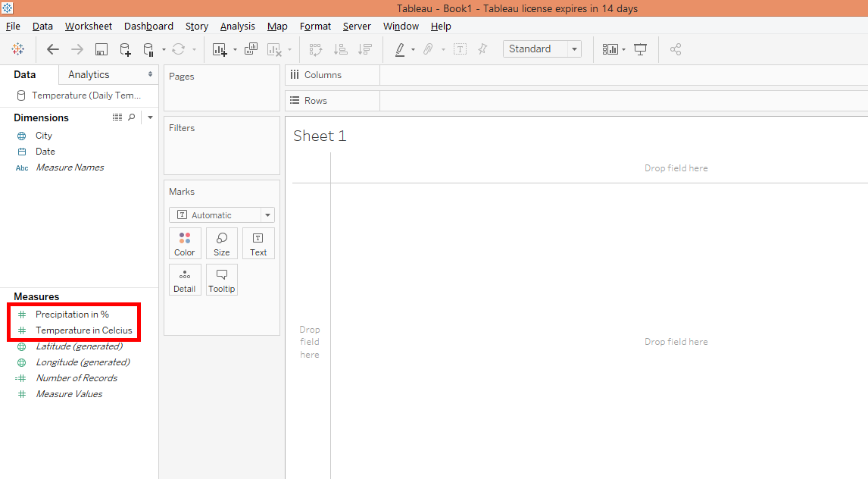Click the Color button in Marks card
This screenshot has width=868, height=479.
coord(184,243)
